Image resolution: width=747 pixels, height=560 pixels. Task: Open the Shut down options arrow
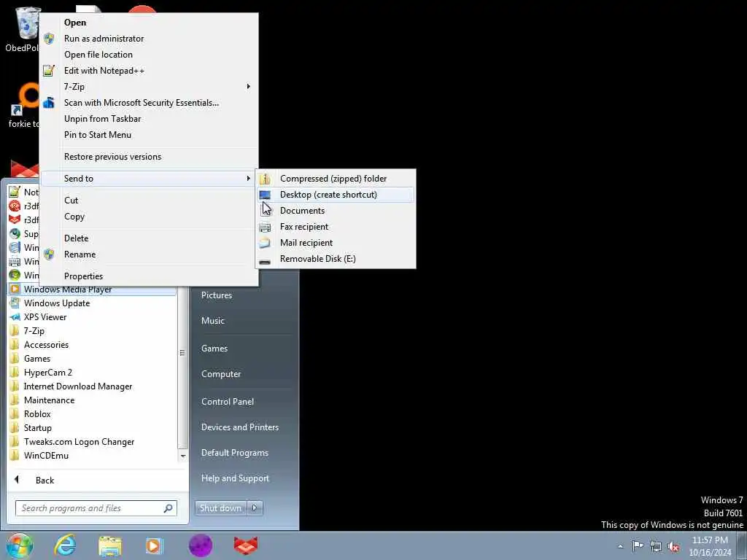(255, 508)
